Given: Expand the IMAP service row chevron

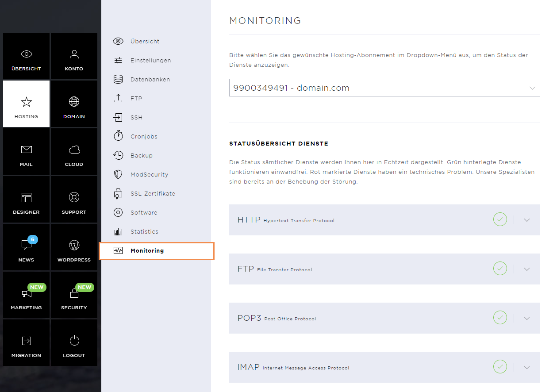Looking at the screenshot, I should [x=526, y=367].
